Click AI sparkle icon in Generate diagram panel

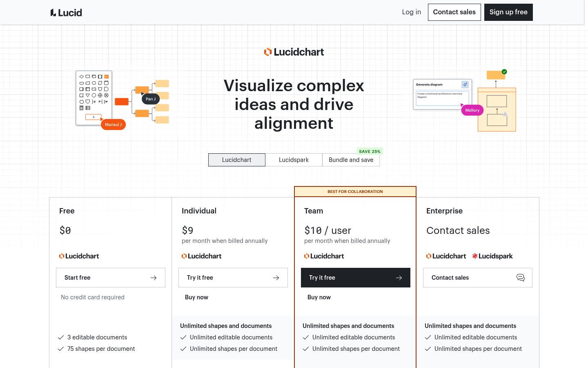tap(465, 84)
